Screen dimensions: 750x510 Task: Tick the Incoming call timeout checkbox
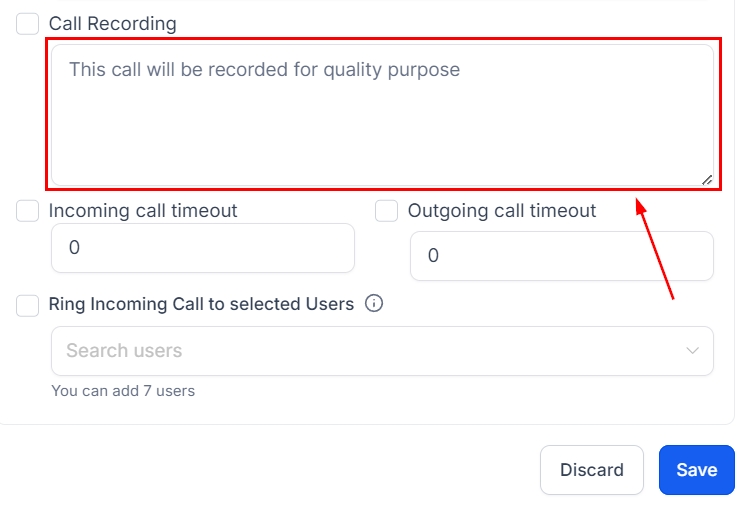click(28, 211)
